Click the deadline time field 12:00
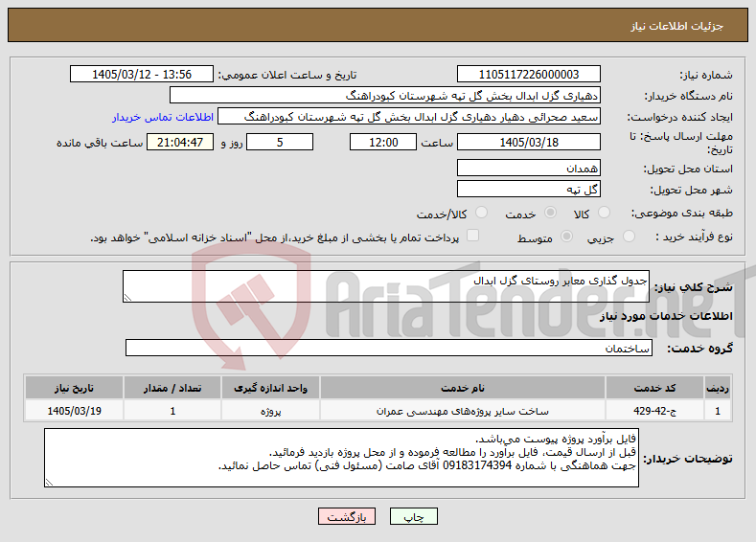Viewport: 756px width, 542px height. click(383, 142)
